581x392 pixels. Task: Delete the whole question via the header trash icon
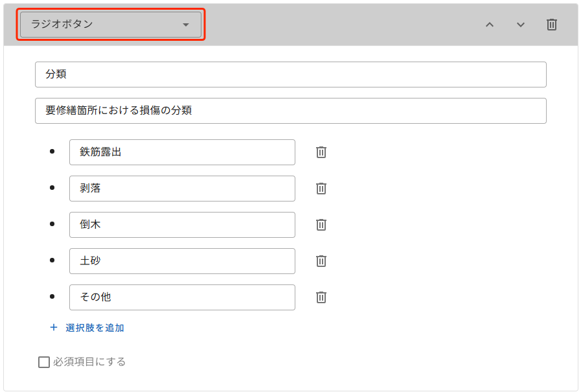coord(552,25)
